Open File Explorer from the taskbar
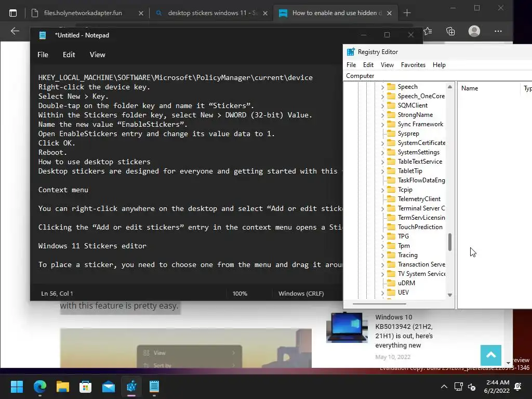The height and width of the screenshot is (399, 532). click(63, 387)
